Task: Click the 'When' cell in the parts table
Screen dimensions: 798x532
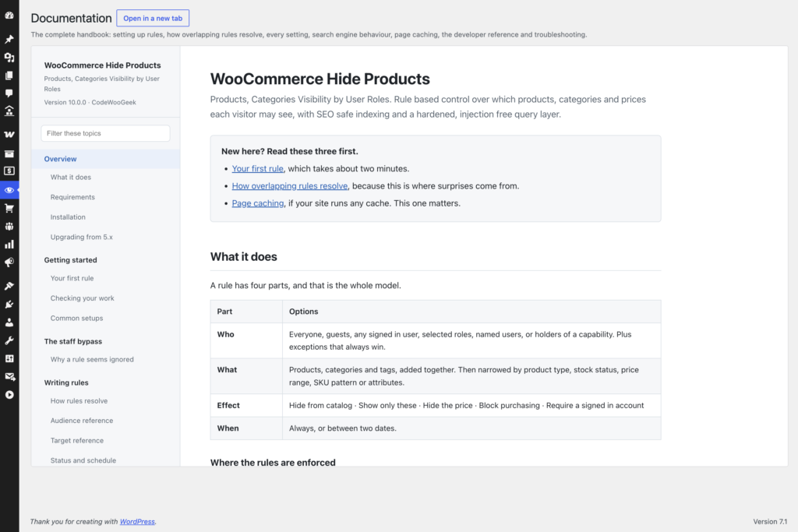Action: click(x=246, y=428)
